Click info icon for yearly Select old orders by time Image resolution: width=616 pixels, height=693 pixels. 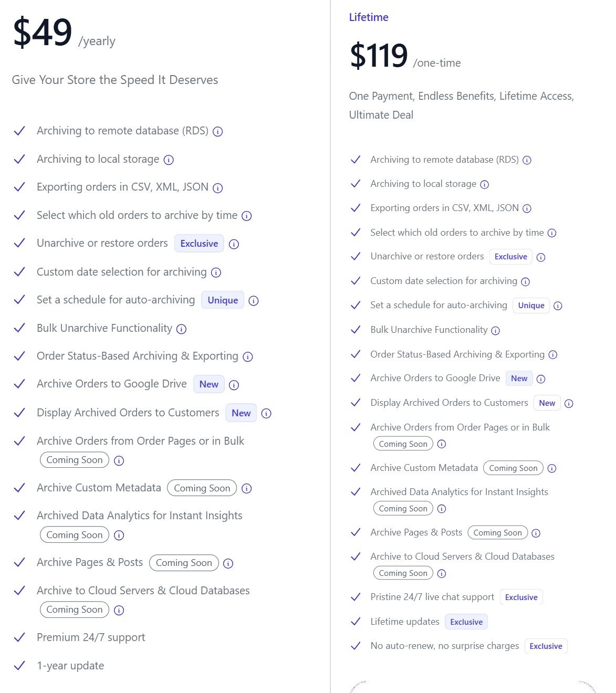[246, 216]
